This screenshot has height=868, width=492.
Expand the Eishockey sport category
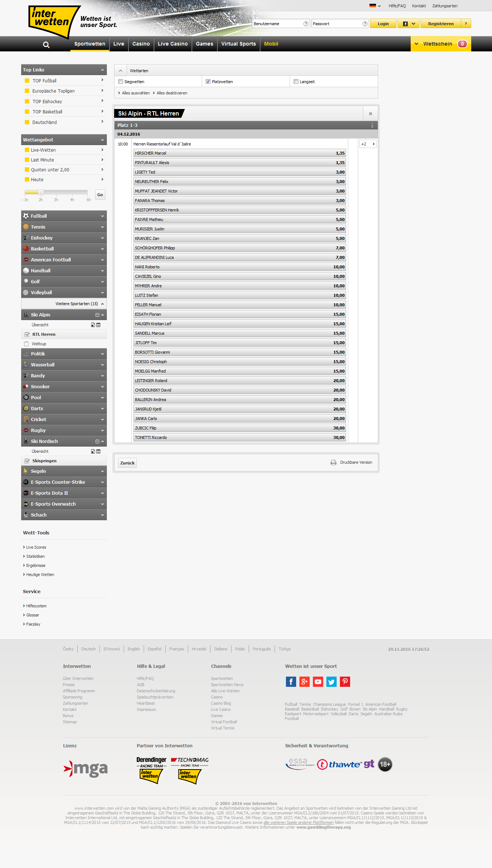[64, 238]
